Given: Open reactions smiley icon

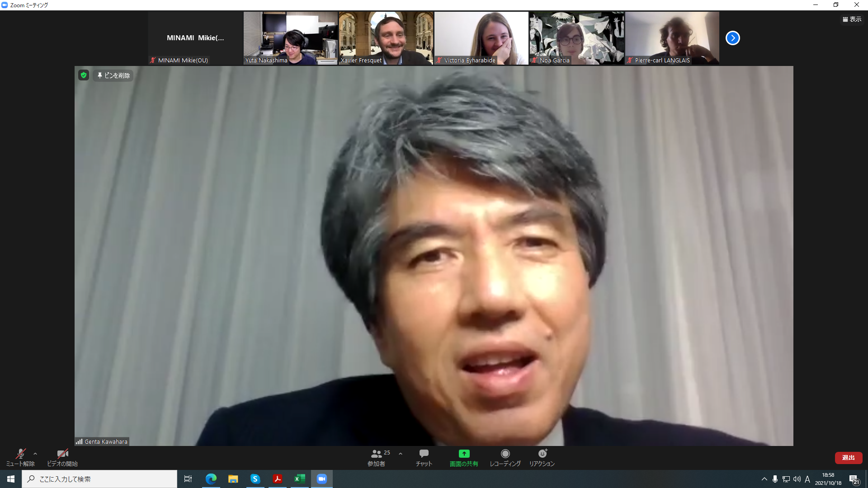Looking at the screenshot, I should point(542,454).
